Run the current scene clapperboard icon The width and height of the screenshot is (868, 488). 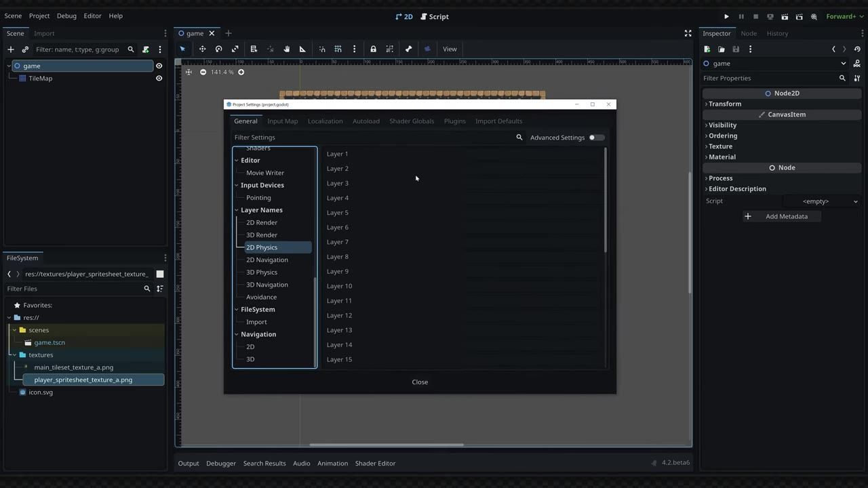click(785, 16)
